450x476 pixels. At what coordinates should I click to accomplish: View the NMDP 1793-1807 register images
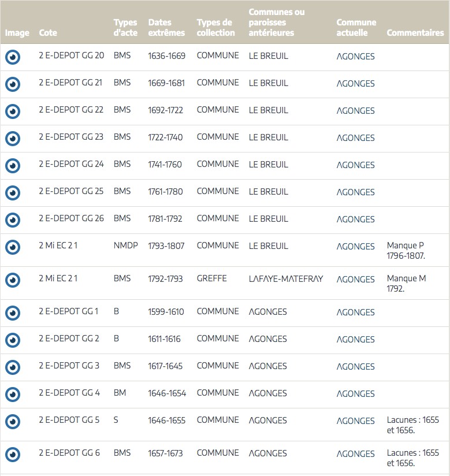point(13,247)
